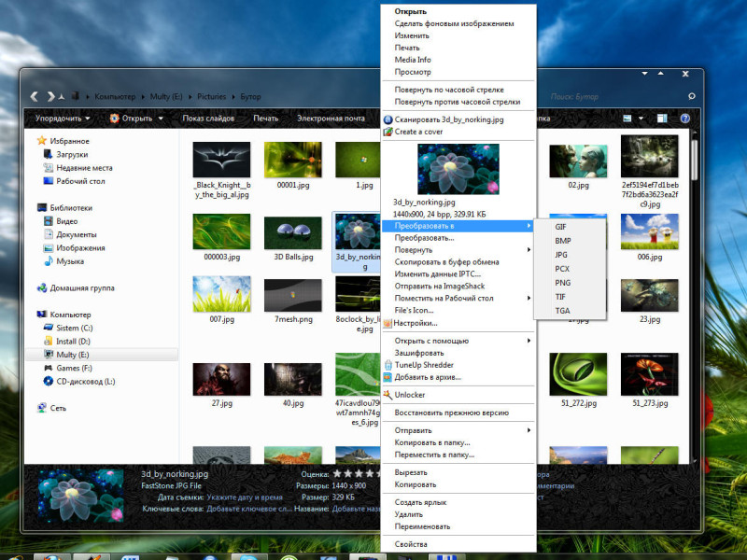
Task: Open the Help question mark icon
Action: 685,119
